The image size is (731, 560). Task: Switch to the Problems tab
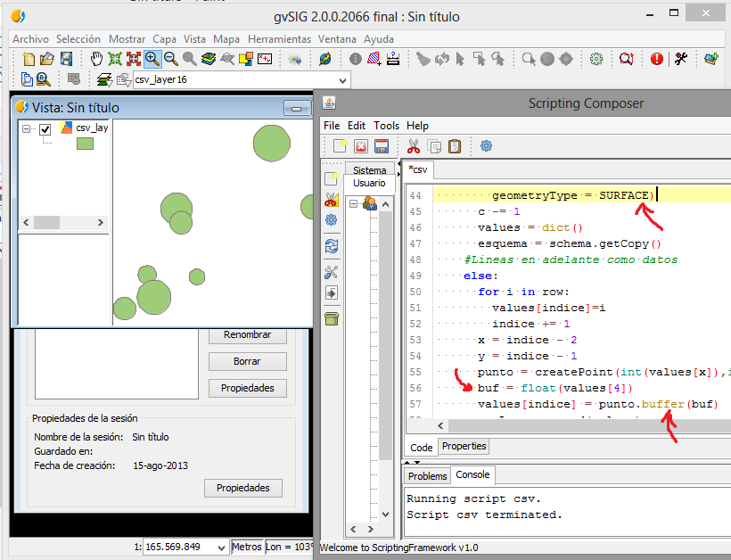427,476
